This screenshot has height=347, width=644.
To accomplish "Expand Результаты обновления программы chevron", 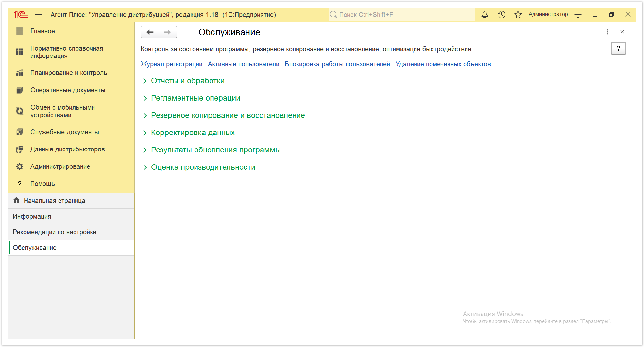I will (145, 150).
